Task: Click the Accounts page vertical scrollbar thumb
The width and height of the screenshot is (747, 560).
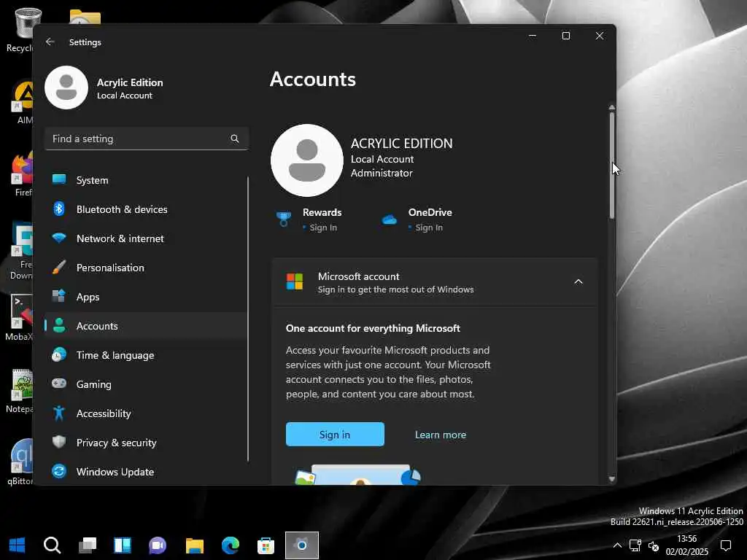Action: click(612, 166)
